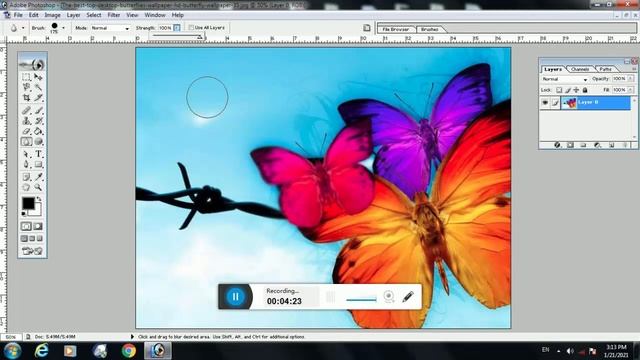The width and height of the screenshot is (640, 360).
Task: Select the Notes tool
Action: pyautogui.click(x=27, y=177)
